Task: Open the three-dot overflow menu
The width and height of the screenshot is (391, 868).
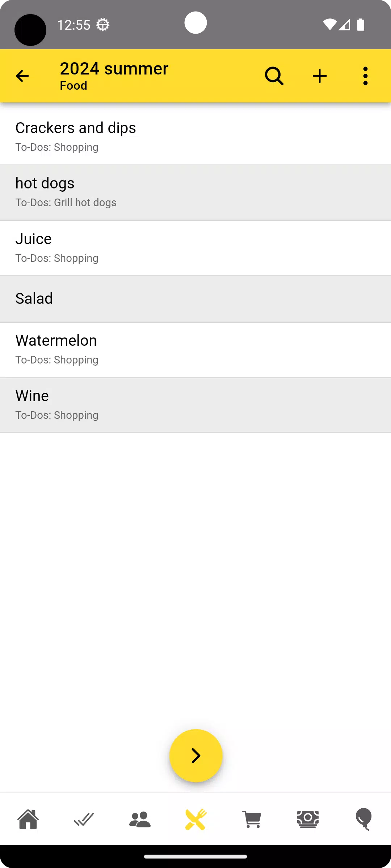Action: [365, 76]
